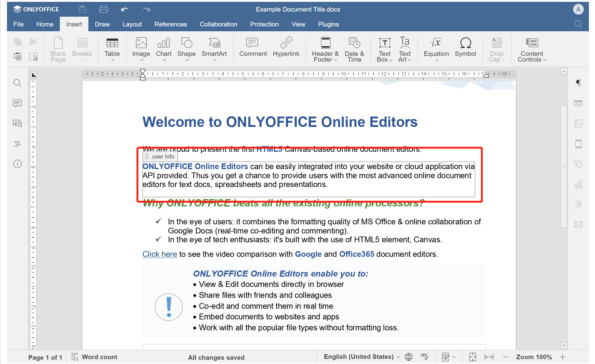Open the search magnifier in the tab bar
Image resolution: width=595 pixels, height=364 pixels.
(578, 24)
